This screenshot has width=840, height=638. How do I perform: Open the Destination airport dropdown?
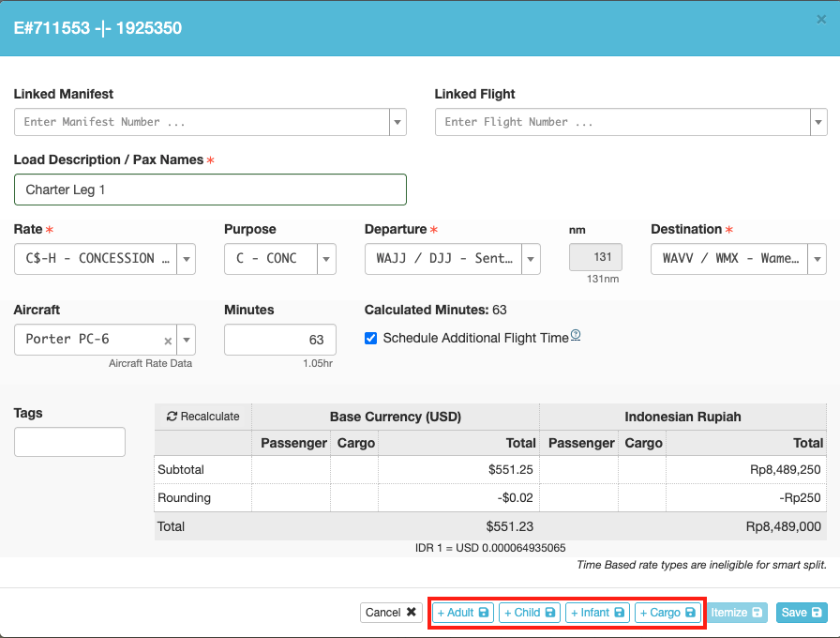817,259
